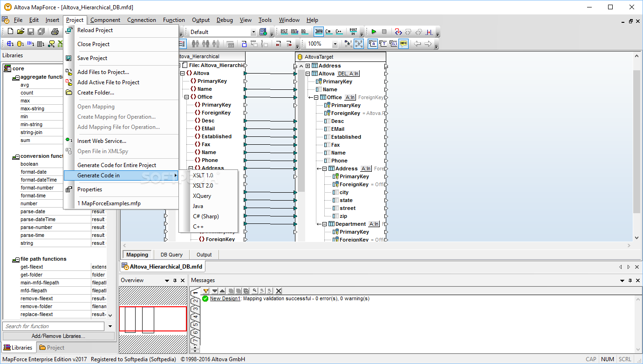Viewport: 643px width, 364px height.
Task: Click Save Project menu entry
Action: tap(92, 58)
